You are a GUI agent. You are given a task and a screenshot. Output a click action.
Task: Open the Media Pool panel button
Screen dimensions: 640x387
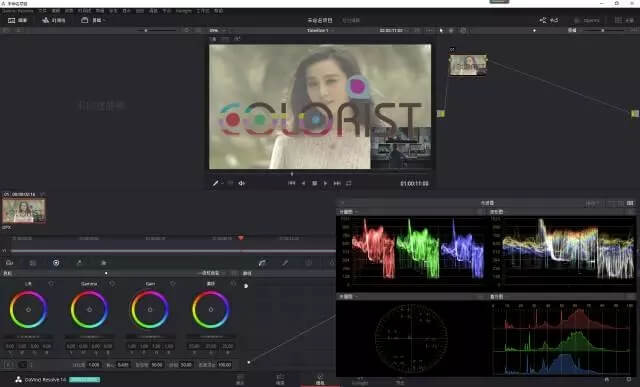pos(91,20)
